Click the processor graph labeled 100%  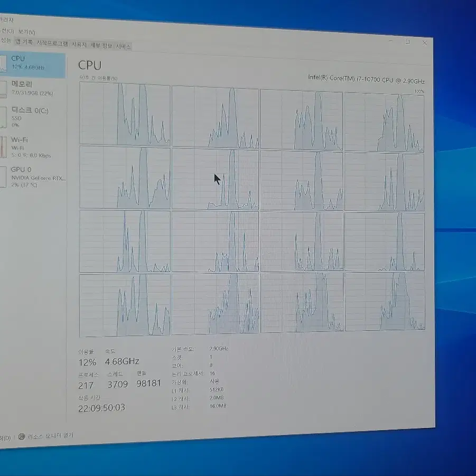[384, 123]
